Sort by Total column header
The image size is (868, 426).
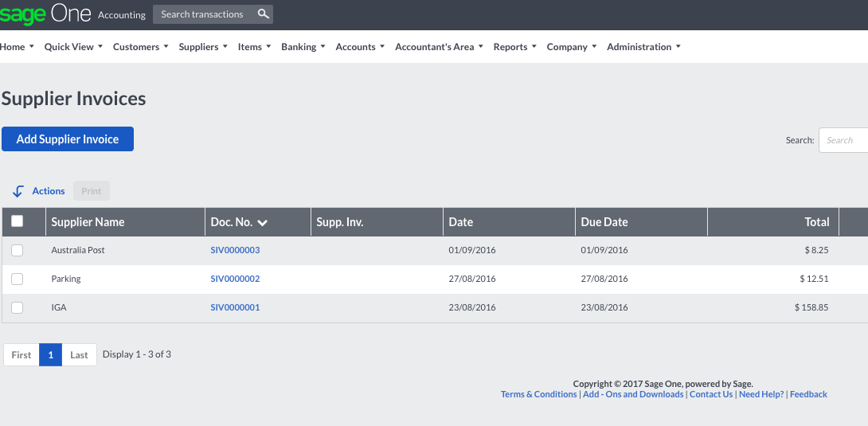(816, 222)
